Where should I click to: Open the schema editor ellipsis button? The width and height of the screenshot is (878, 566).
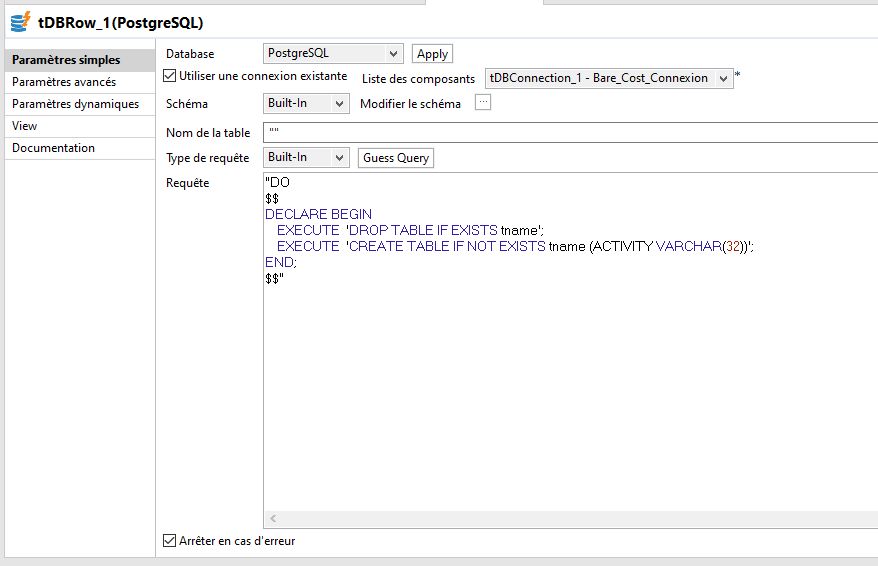click(483, 102)
